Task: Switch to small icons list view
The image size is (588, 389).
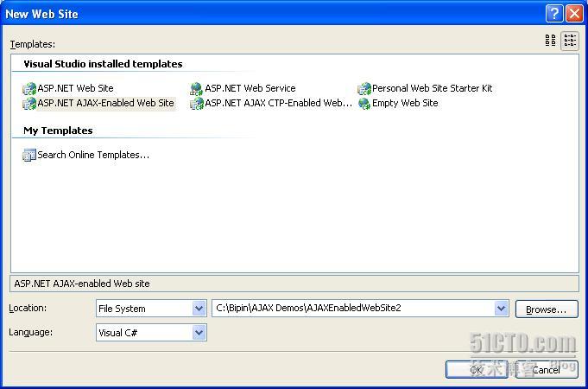Action: 570,41
